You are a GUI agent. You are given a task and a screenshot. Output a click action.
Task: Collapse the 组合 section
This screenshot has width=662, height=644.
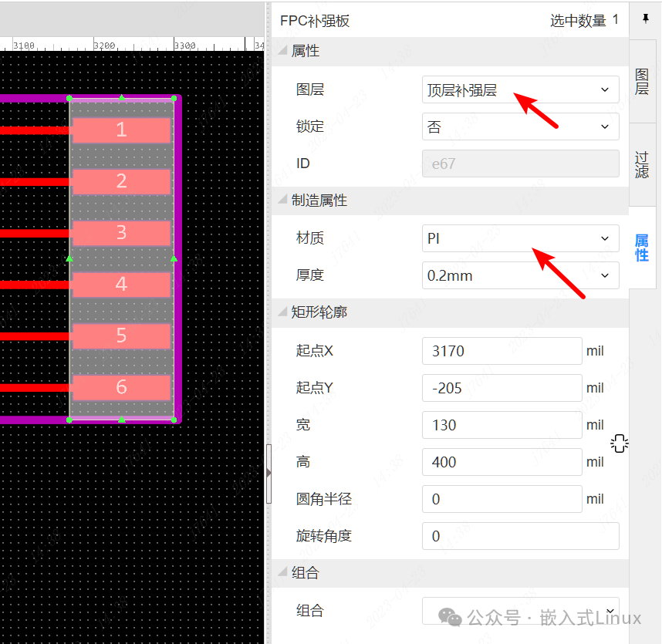click(x=282, y=572)
